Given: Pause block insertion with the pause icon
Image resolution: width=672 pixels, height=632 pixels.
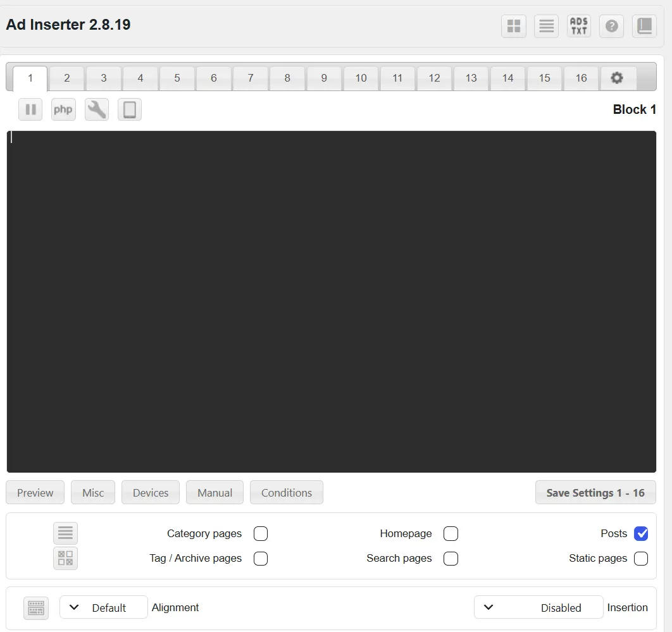Looking at the screenshot, I should point(30,109).
